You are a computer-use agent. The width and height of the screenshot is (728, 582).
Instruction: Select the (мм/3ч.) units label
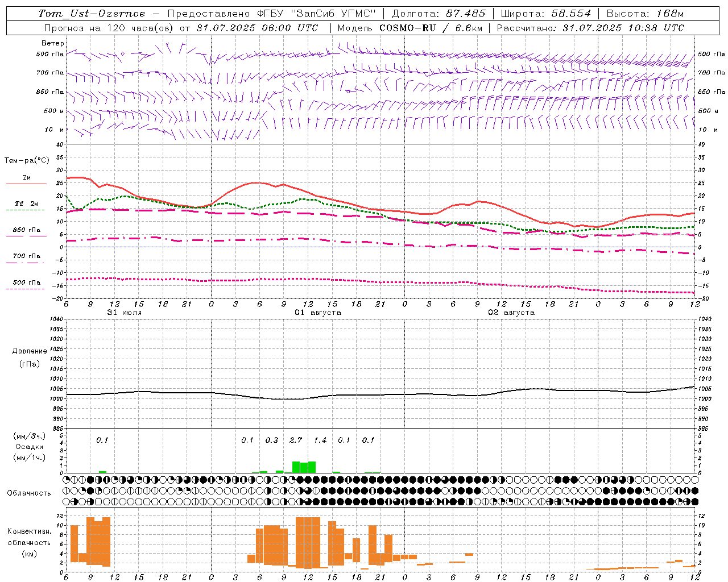[x=30, y=436]
